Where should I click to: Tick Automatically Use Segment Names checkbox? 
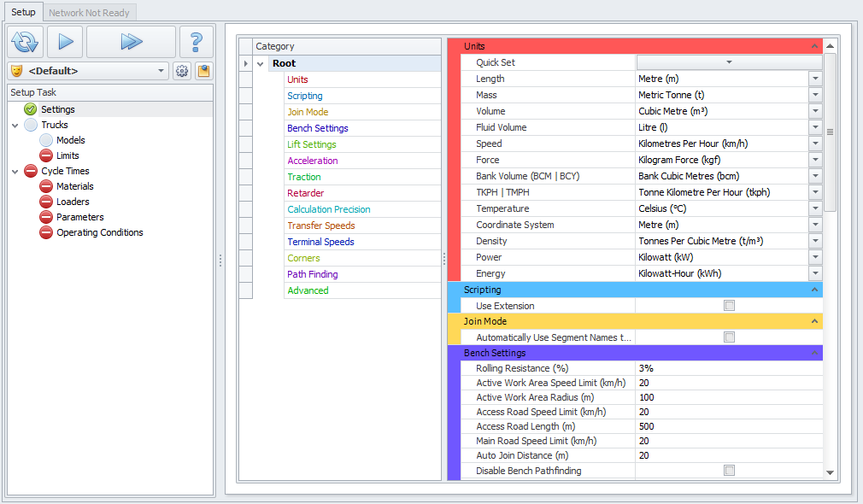tap(729, 337)
